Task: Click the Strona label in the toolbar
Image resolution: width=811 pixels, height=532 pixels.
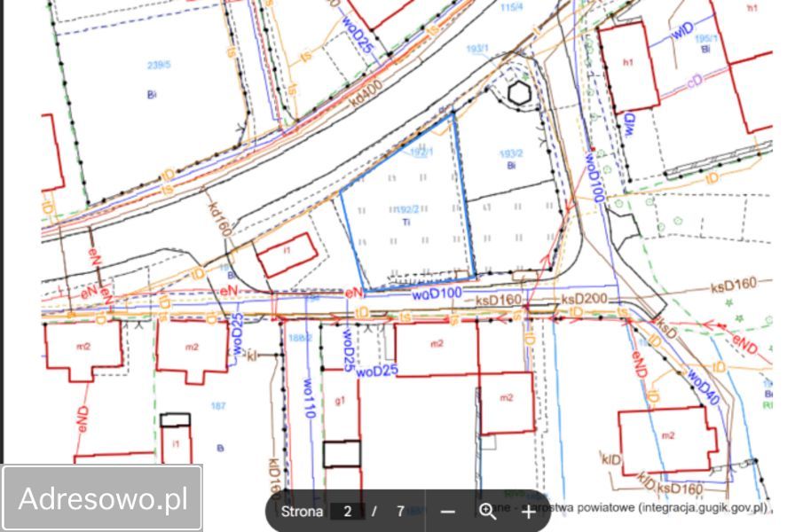Action: 302,512
